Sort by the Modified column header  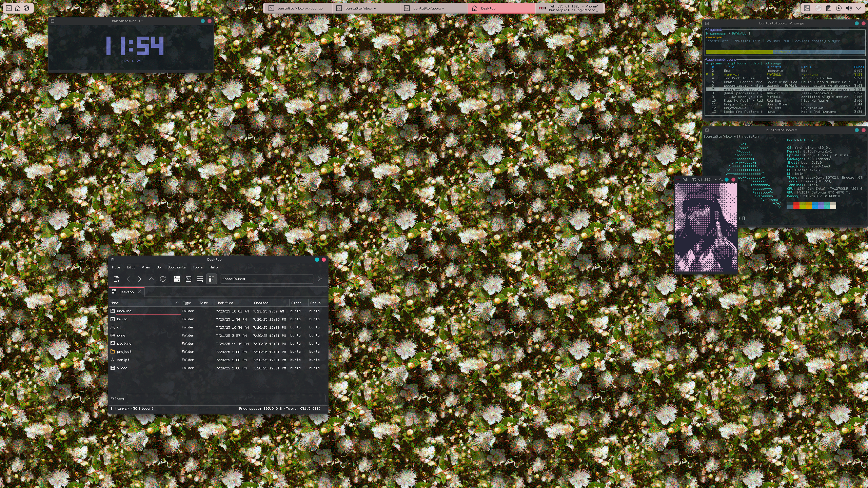tap(233, 303)
